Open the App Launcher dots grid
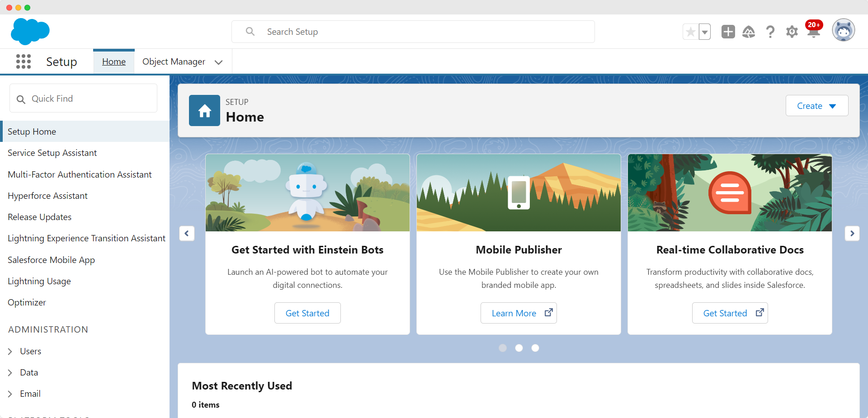 tap(24, 61)
